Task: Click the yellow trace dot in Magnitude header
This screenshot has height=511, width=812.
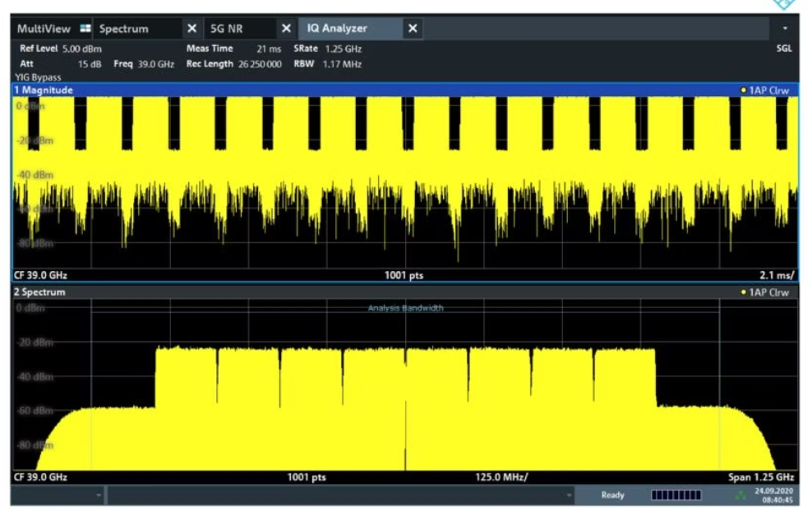Action: click(744, 90)
